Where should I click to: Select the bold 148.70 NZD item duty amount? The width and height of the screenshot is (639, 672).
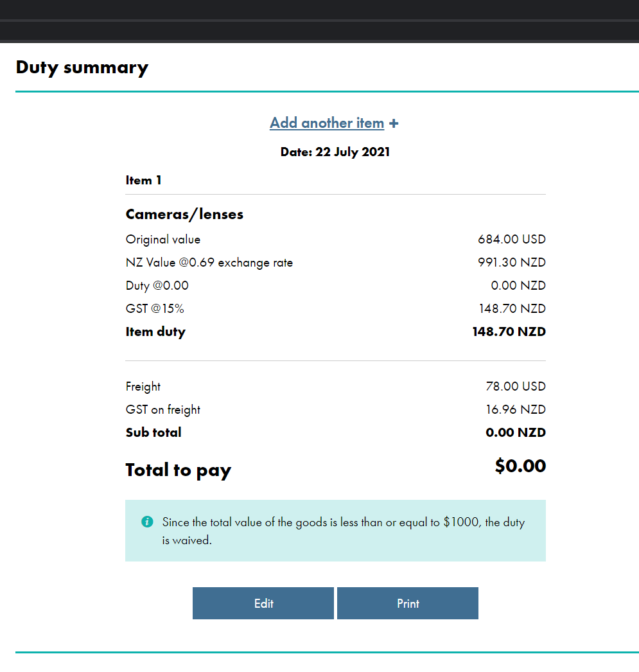[x=509, y=332]
